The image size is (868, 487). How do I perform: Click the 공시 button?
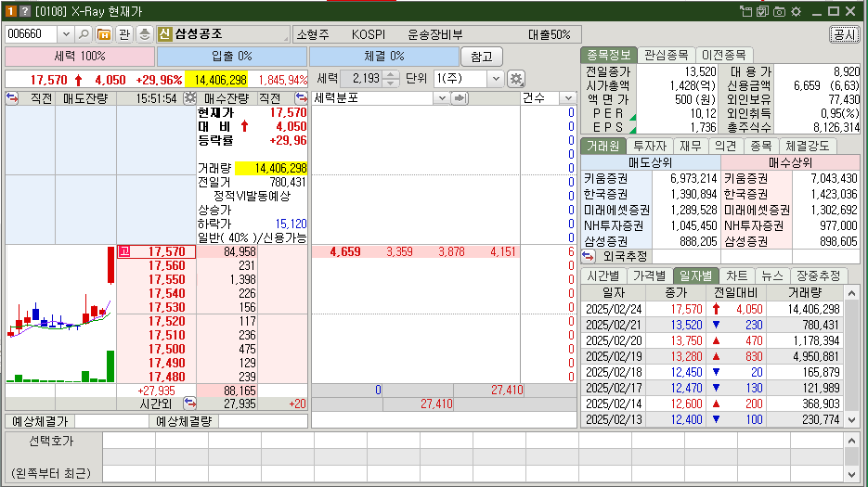coord(845,34)
